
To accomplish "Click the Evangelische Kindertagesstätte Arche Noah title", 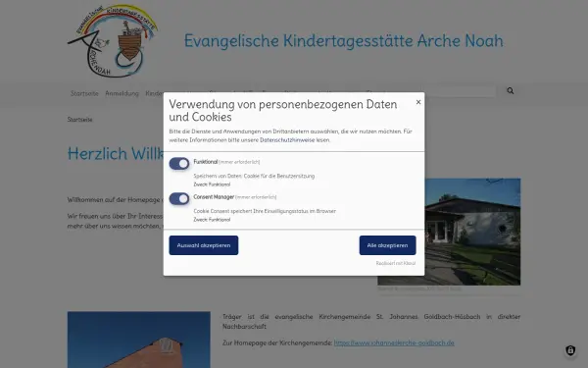I will [x=344, y=40].
